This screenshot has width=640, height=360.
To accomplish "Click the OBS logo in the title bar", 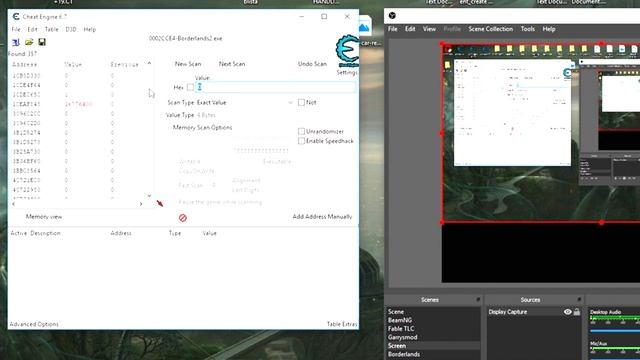I will click(392, 16).
